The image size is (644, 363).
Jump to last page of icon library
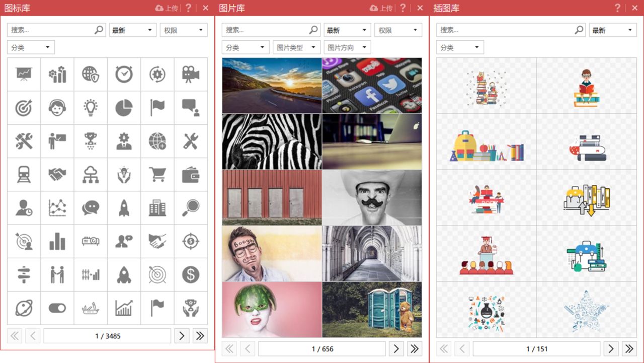click(x=200, y=336)
